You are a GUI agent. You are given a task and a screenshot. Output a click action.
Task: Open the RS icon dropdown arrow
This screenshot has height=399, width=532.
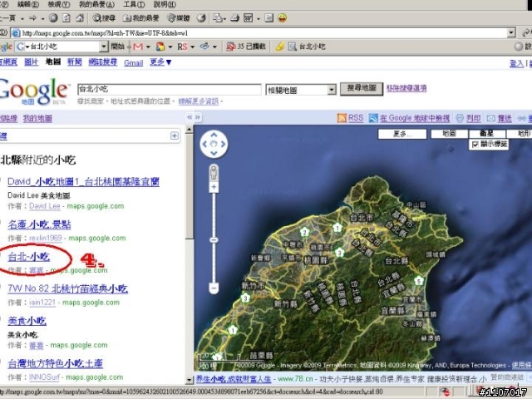point(192,47)
